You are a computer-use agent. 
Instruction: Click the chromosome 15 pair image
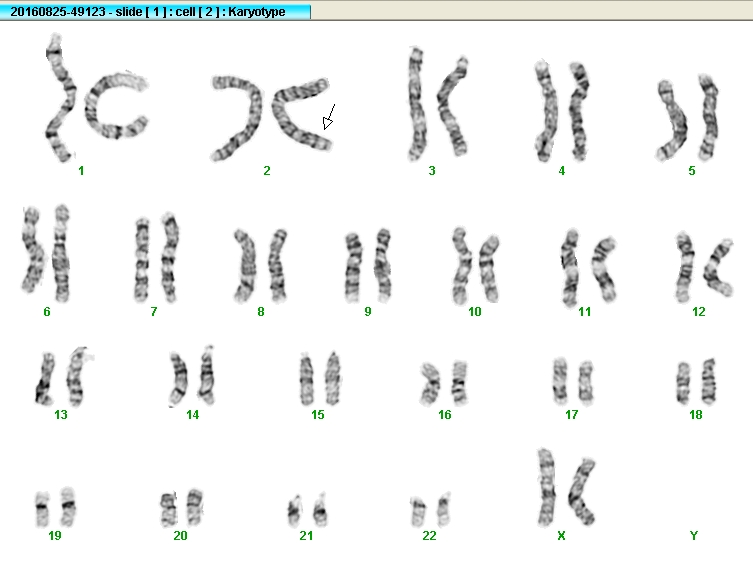(x=320, y=379)
